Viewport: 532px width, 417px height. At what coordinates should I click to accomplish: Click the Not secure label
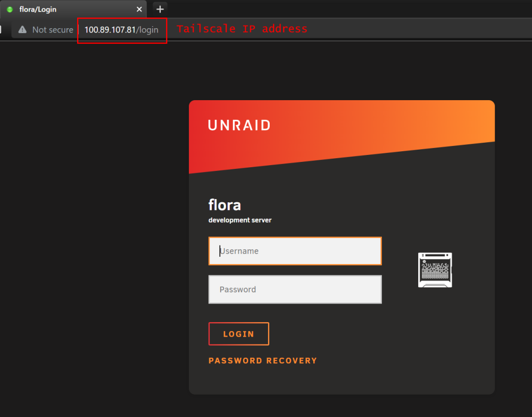click(x=53, y=30)
